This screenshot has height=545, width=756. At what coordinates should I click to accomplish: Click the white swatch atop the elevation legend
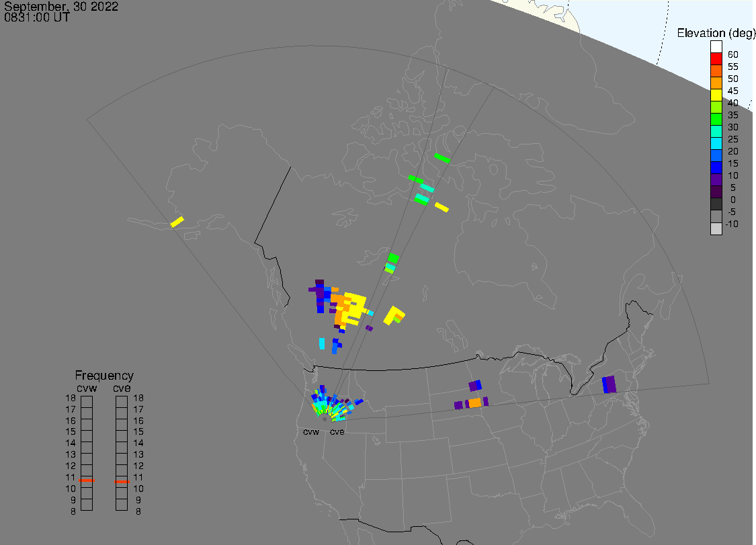716,47
